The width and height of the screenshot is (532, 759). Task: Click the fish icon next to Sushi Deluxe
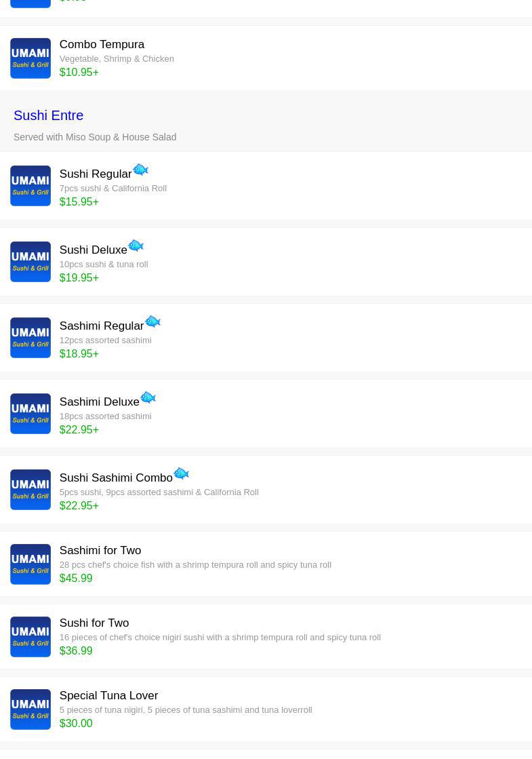pyautogui.click(x=136, y=246)
